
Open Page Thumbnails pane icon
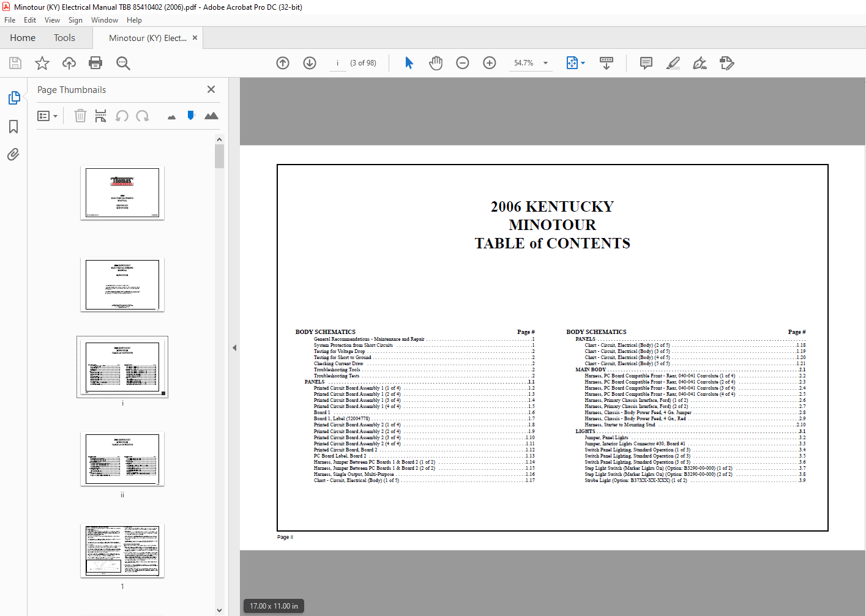[13, 98]
